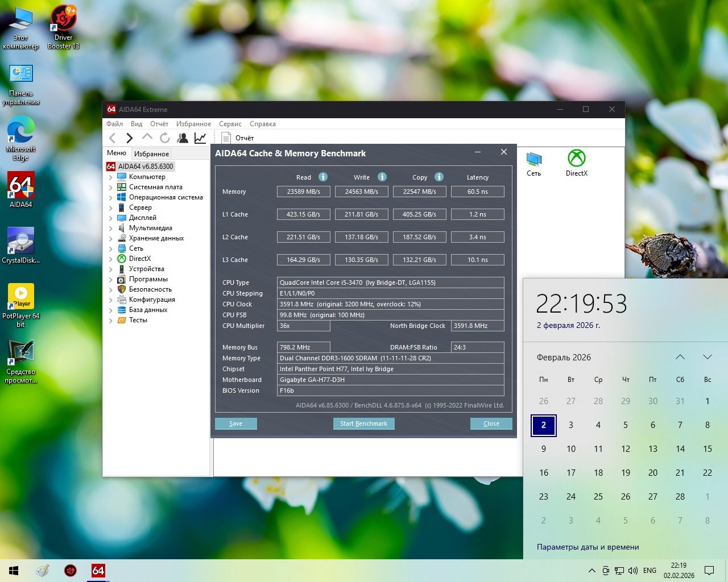Go to next month in calendar
This screenshot has height=582, width=728.
click(x=708, y=357)
